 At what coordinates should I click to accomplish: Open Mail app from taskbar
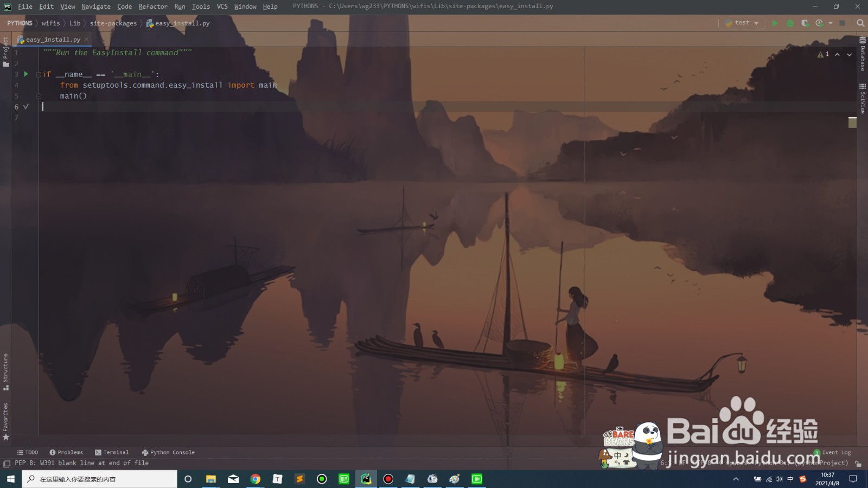(233, 479)
